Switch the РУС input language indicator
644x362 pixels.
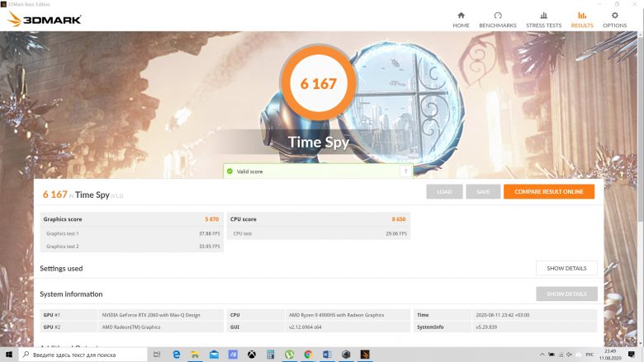coord(590,355)
